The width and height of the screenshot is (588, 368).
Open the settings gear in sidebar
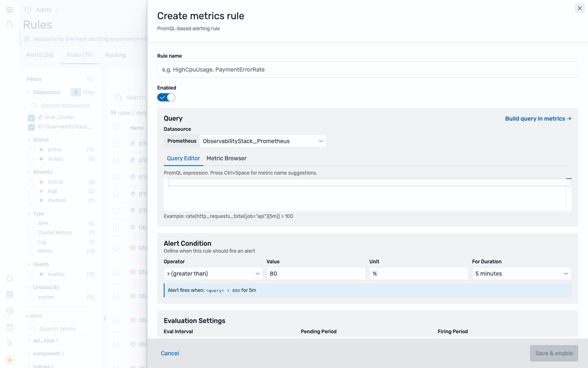pyautogui.click(x=10, y=311)
